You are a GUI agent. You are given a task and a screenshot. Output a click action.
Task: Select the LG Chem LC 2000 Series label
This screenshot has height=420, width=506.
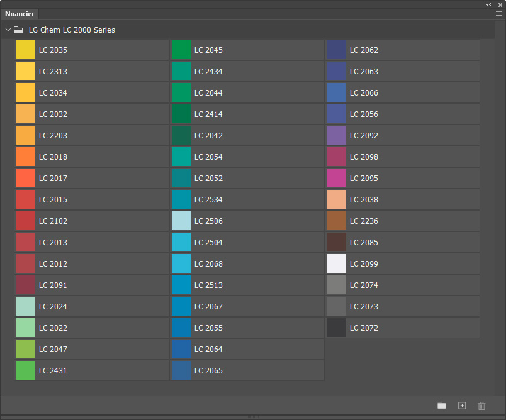[72, 30]
